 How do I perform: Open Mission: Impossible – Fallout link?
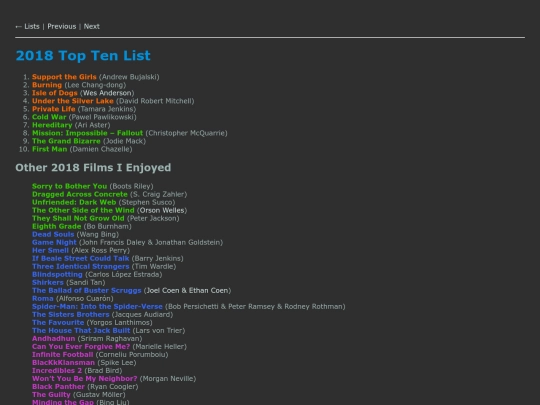pos(87,133)
